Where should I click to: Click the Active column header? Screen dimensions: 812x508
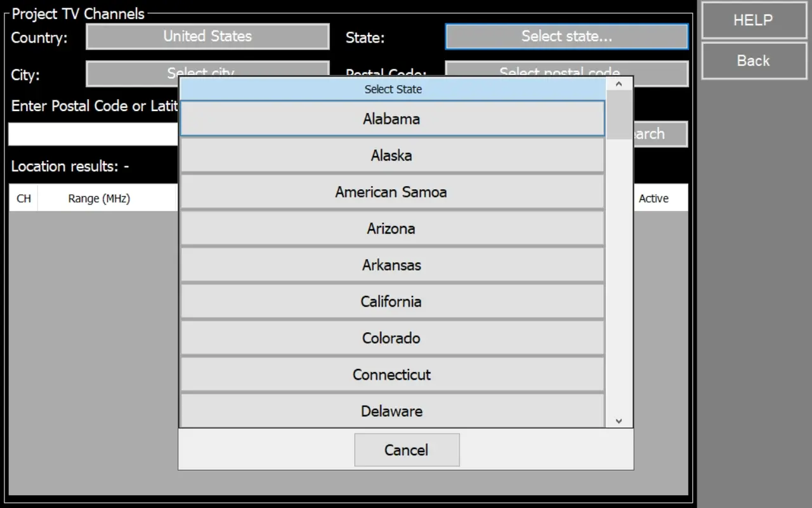tap(654, 199)
